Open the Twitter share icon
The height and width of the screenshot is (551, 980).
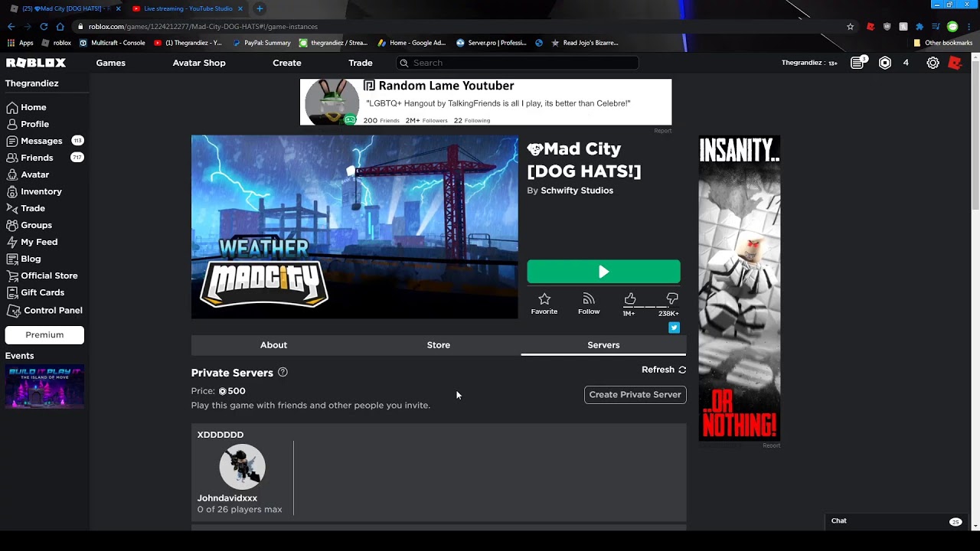coord(674,328)
